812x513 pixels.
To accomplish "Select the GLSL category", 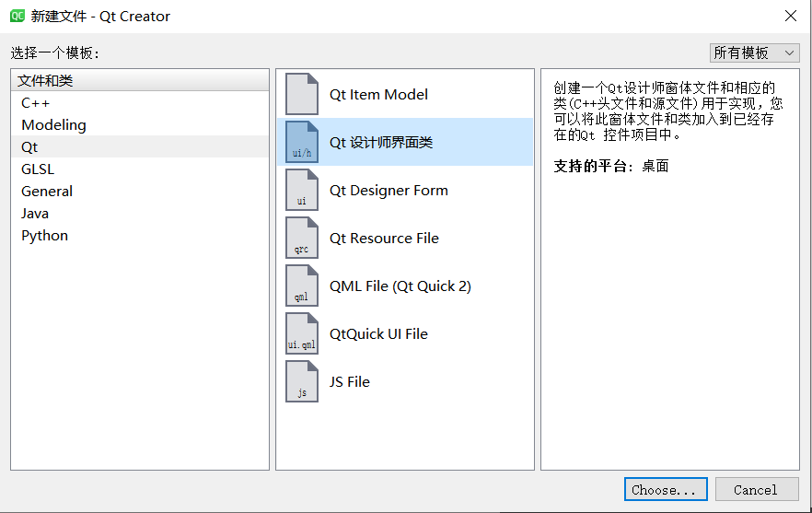I will coord(38,169).
